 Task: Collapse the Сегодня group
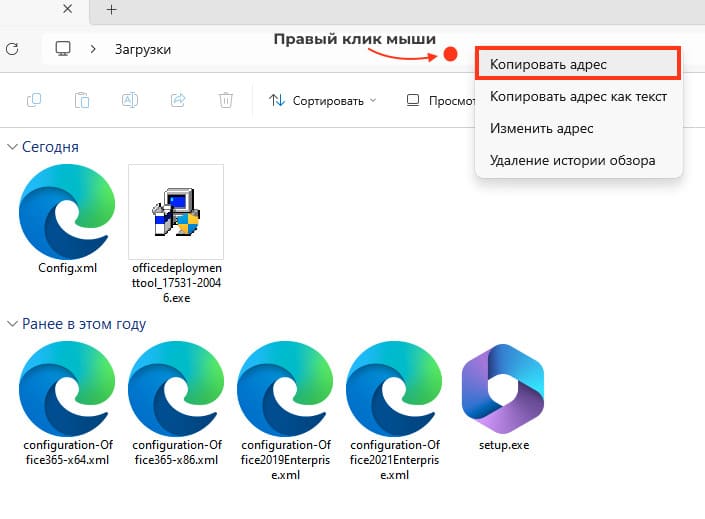point(13,147)
